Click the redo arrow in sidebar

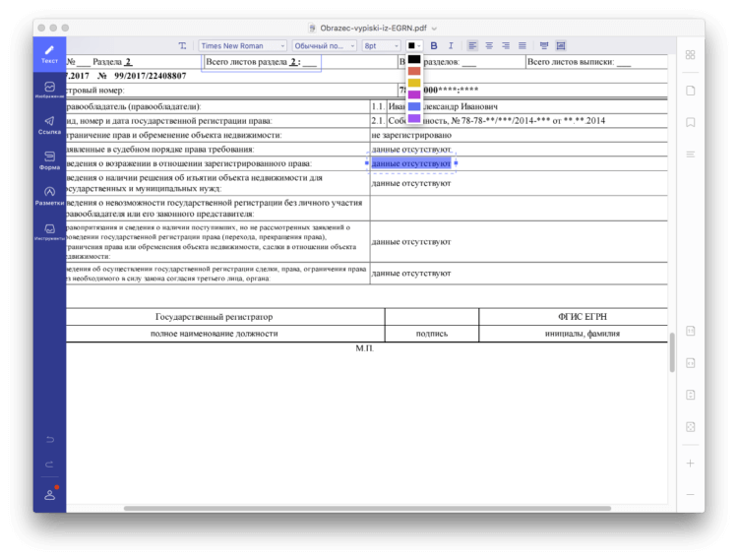(49, 465)
